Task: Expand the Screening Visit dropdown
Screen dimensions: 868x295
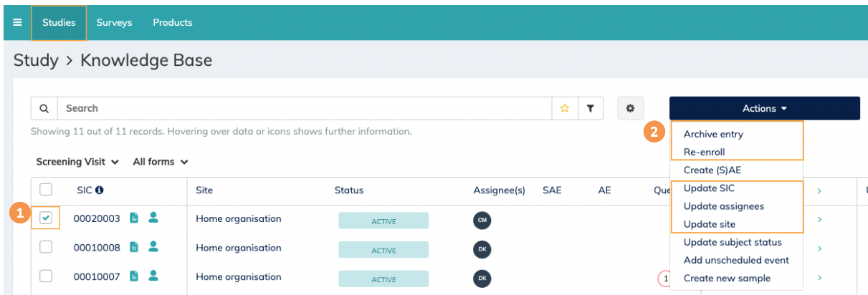Action: pos(77,162)
